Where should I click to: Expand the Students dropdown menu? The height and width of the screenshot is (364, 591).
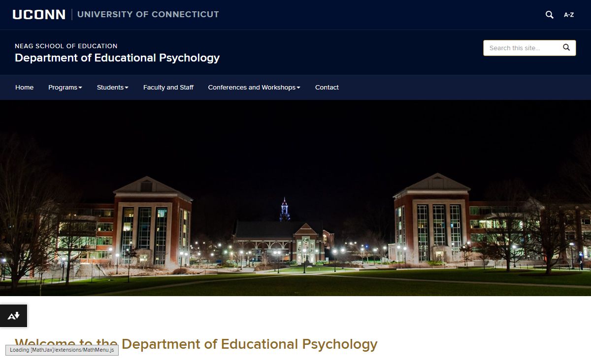point(112,88)
